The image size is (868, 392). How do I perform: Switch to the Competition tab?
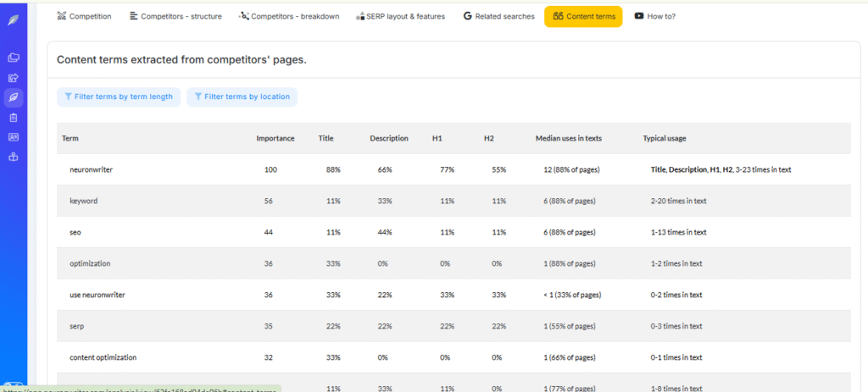tap(84, 17)
